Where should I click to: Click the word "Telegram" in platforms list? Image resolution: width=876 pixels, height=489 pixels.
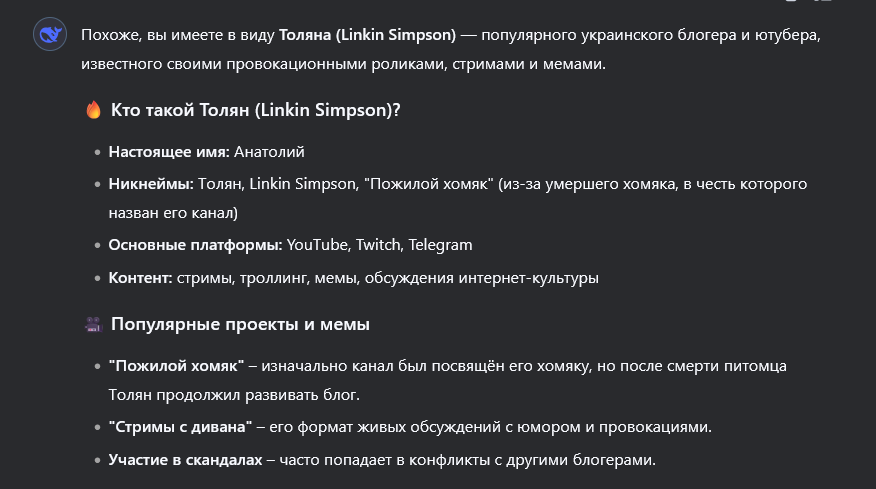tap(440, 245)
